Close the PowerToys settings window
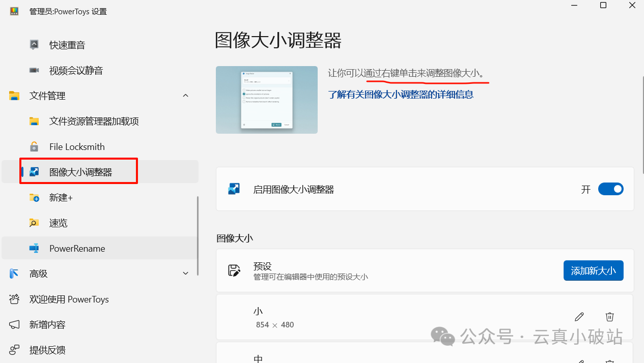 (632, 5)
